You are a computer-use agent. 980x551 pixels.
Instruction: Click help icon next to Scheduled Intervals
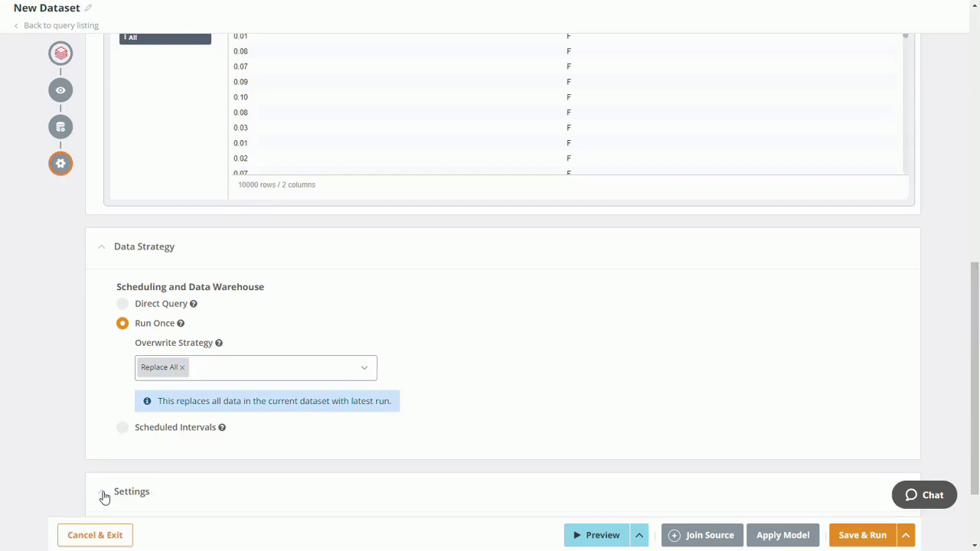[x=222, y=428]
